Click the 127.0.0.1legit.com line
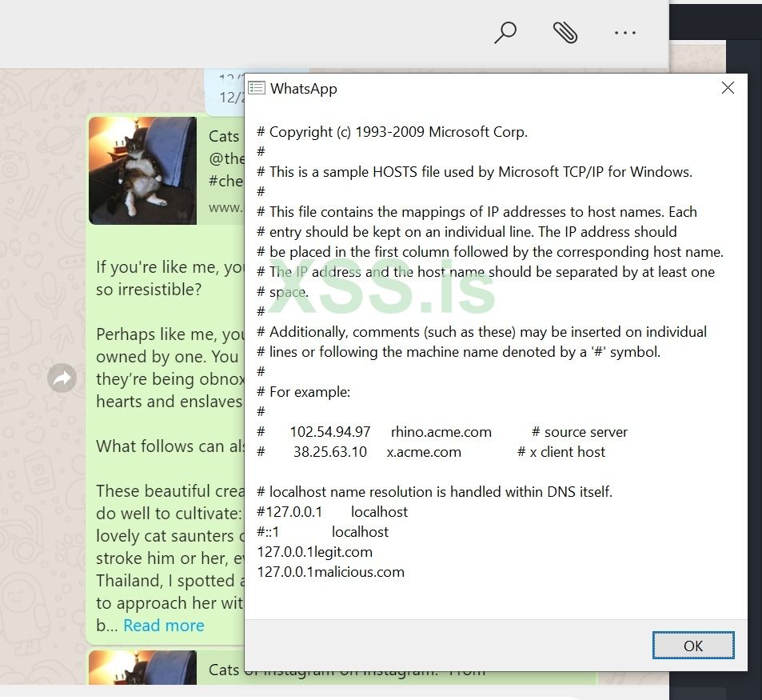This screenshot has width=762, height=700. click(x=315, y=552)
